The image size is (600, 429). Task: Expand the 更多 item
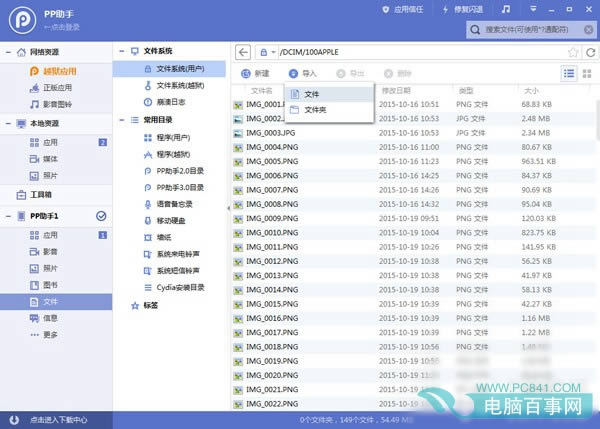point(44,335)
